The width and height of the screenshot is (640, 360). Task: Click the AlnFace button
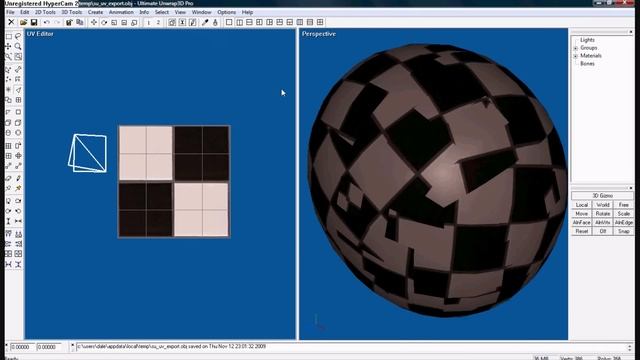click(582, 223)
